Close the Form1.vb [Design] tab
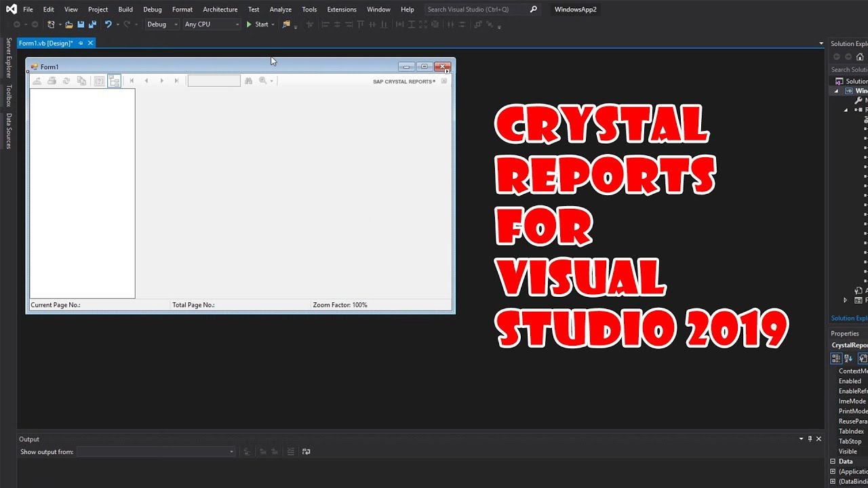Screen dimensions: 868x488 click(x=90, y=43)
